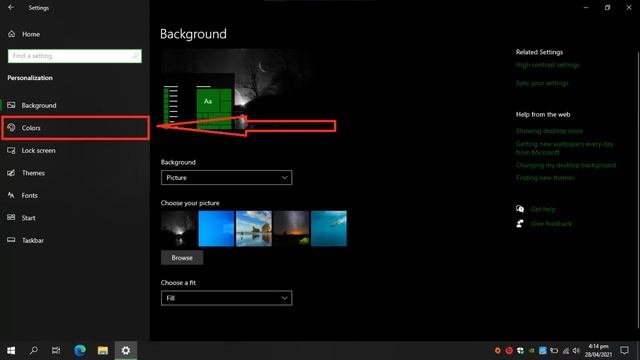Click the red circular tray icon
This screenshot has width=640, height=360.
(509, 351)
